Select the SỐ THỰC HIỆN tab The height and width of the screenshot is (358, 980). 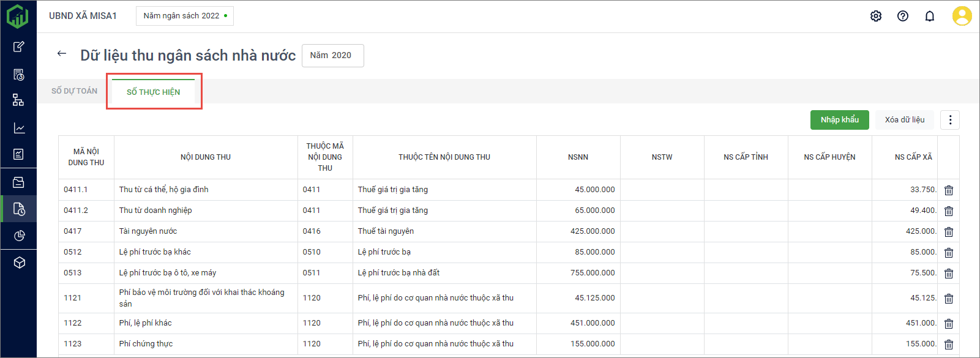(153, 92)
